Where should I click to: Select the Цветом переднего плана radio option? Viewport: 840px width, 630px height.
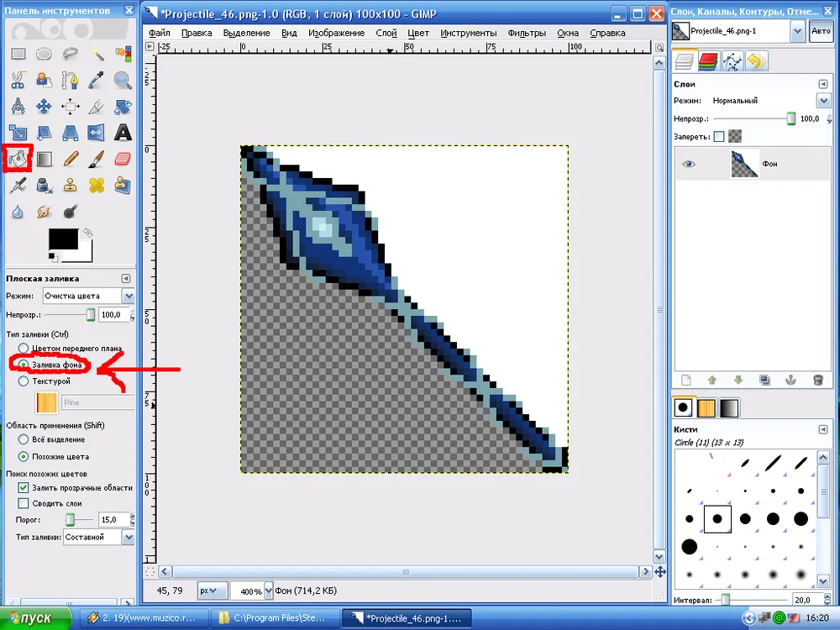tap(24, 348)
